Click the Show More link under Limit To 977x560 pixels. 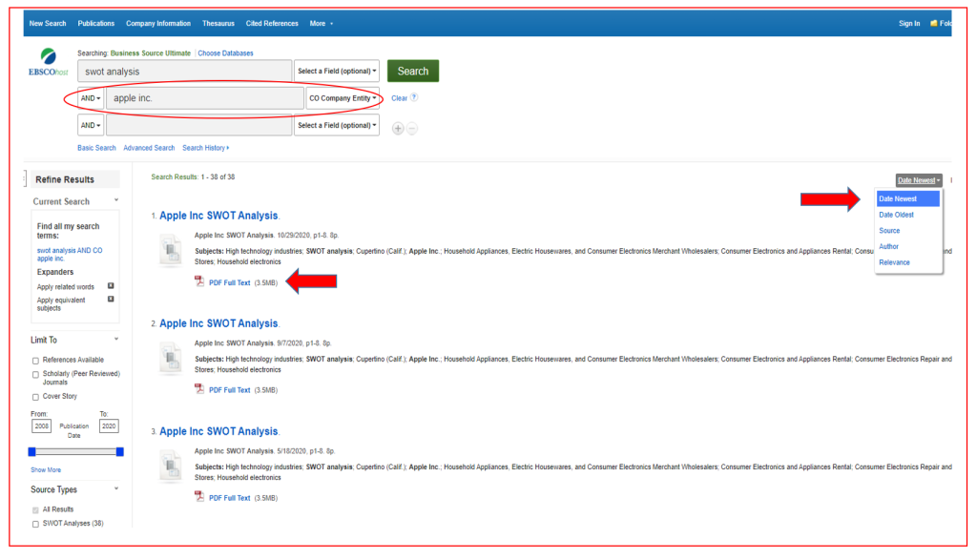point(46,469)
